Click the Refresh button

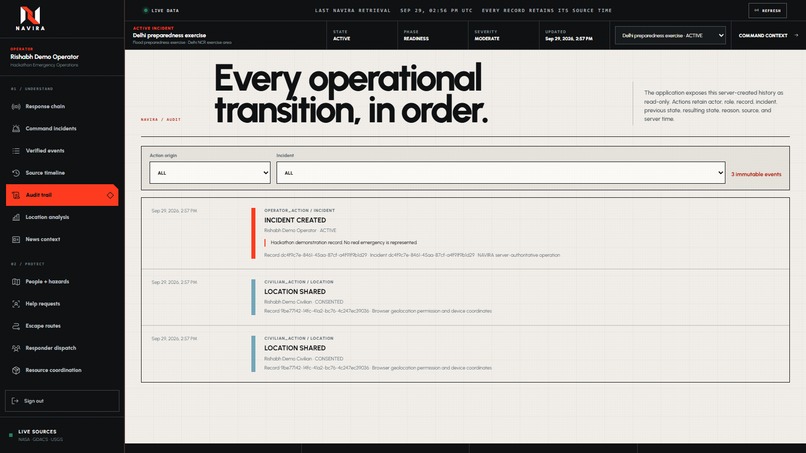pyautogui.click(x=767, y=10)
